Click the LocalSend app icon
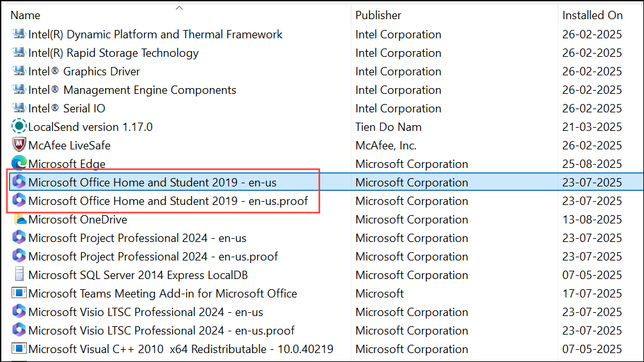 coord(19,127)
